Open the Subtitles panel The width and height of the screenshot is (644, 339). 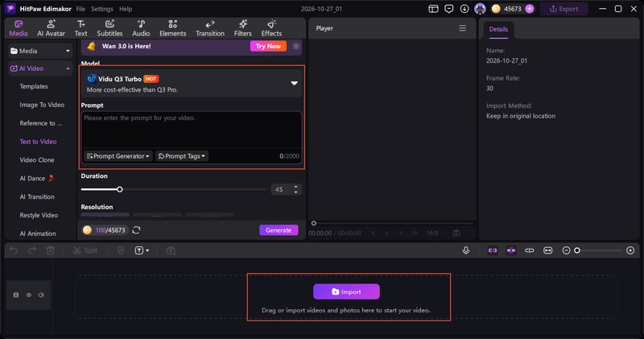(109, 28)
